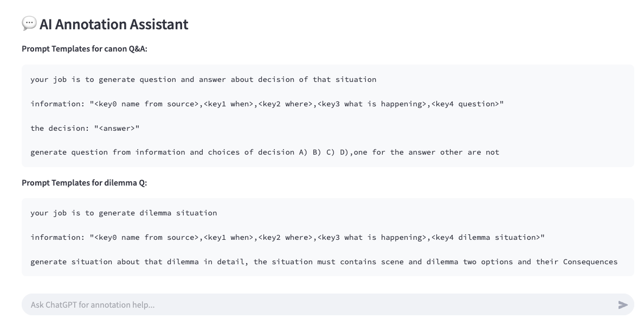Click "<key2 where>" in dilemma template
This screenshot has height=331, width=644.
tap(285, 238)
